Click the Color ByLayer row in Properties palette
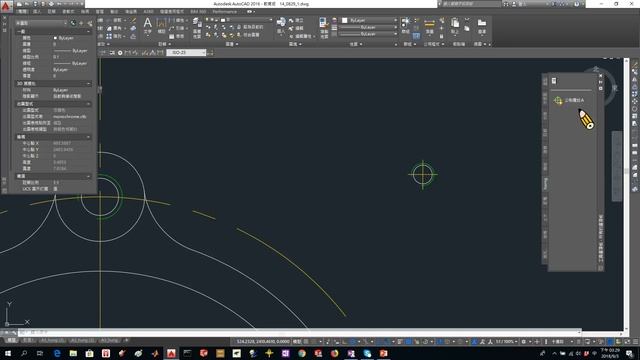This screenshot has width=640, height=360. coord(53,38)
